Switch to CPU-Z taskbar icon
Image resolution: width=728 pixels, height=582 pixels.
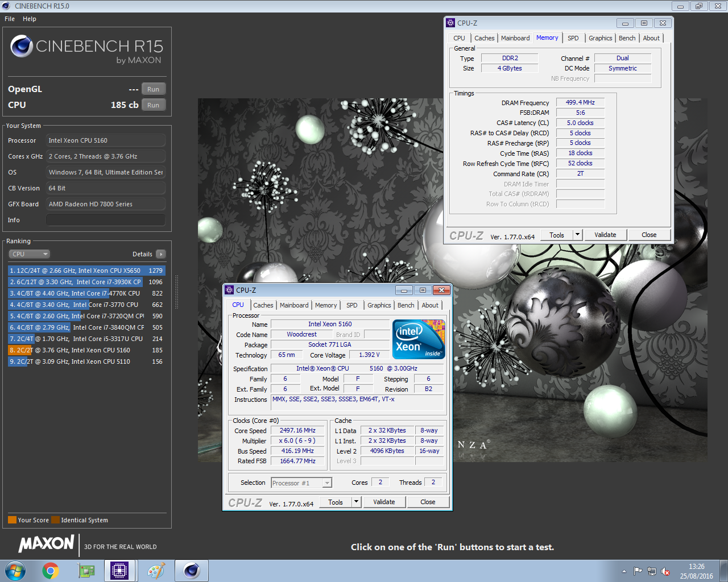tap(119, 571)
